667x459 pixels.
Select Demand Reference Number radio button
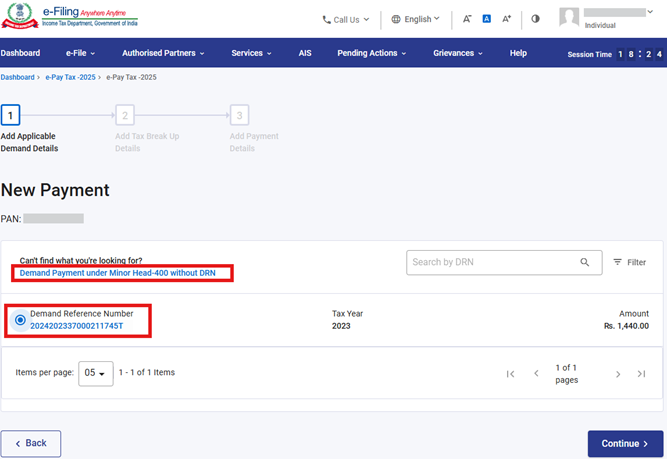click(x=21, y=320)
